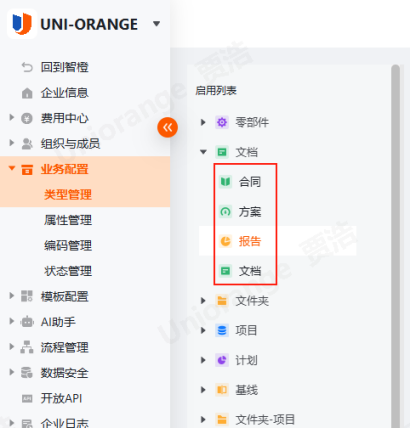Click the green 合同 book icon
The width and height of the screenshot is (410, 428).
(225, 182)
